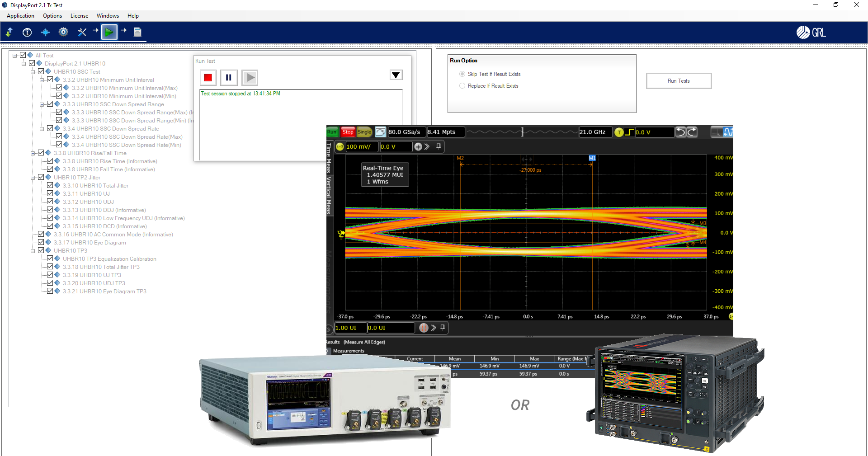Viewport: 868px width, 456px height.
Task: Select the blue move/navigate toolbar icon
Action: click(45, 32)
